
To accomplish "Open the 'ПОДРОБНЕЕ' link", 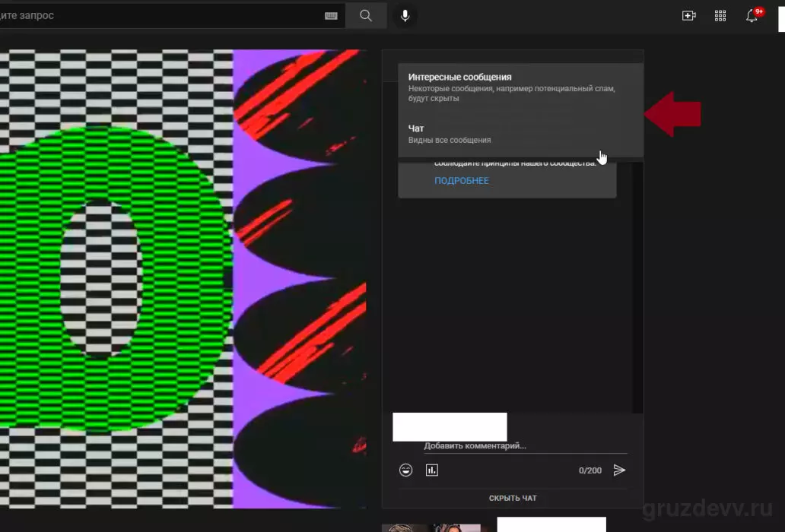I will pos(462,181).
